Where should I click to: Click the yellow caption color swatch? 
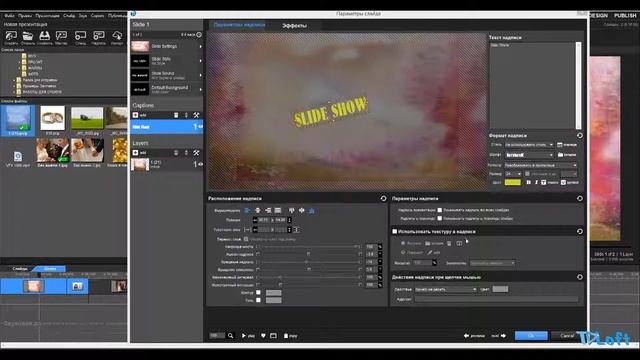pos(513,182)
